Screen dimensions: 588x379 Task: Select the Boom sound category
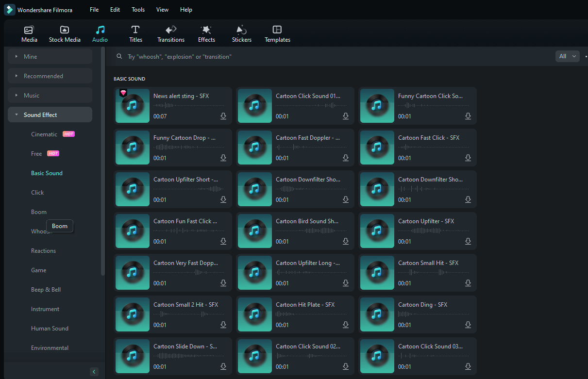(x=38, y=212)
